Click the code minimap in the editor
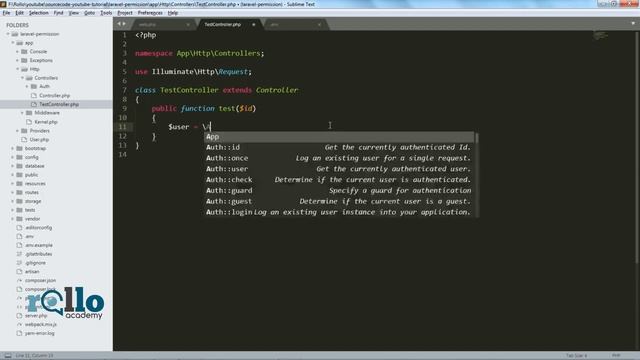Screen dimensions: 640x360 click(600, 36)
